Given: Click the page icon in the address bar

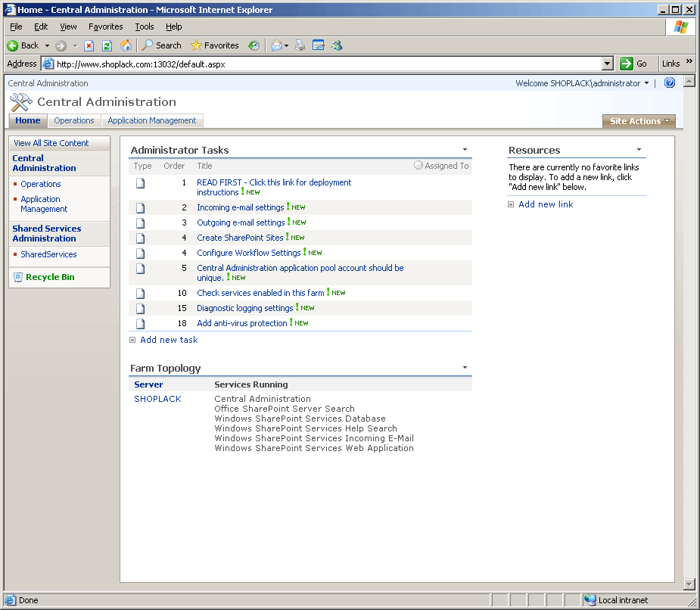Looking at the screenshot, I should pos(48,64).
